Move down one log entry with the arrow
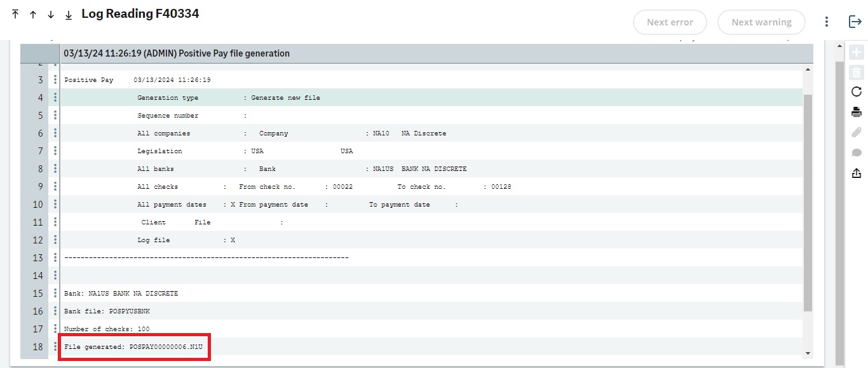 pos(50,13)
